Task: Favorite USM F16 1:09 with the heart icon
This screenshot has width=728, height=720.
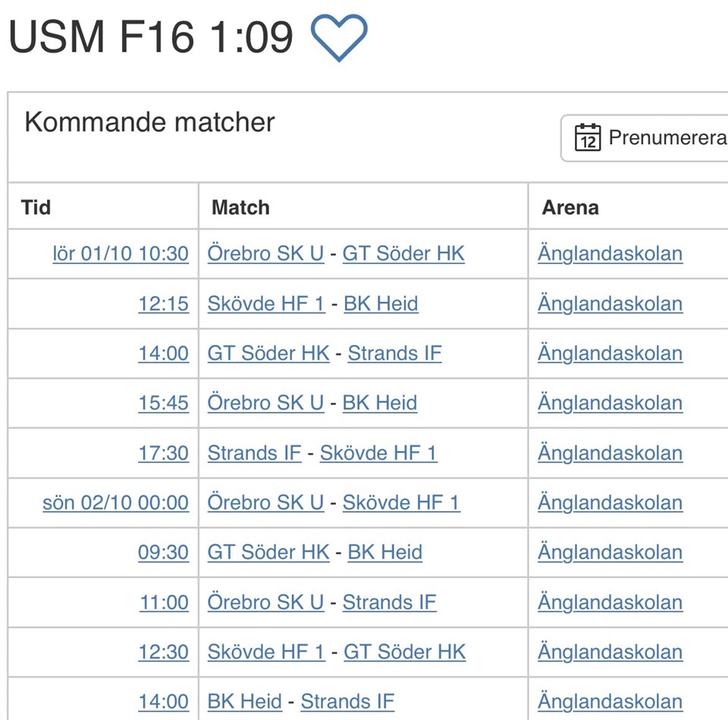Action: 339,36
